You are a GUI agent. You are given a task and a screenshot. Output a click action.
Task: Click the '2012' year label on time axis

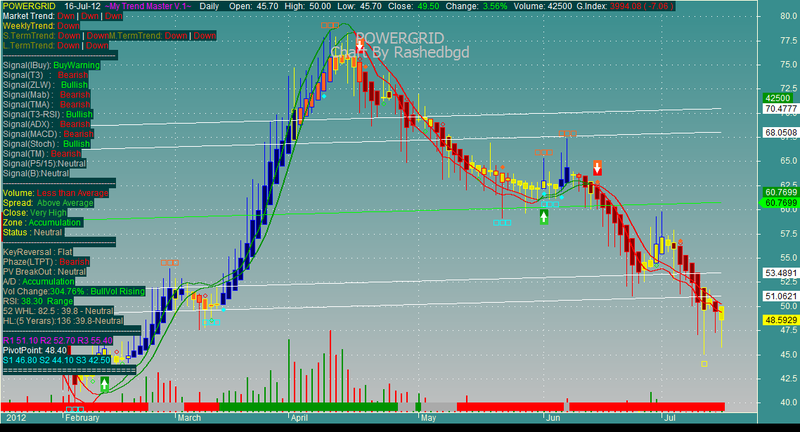[x=16, y=418]
